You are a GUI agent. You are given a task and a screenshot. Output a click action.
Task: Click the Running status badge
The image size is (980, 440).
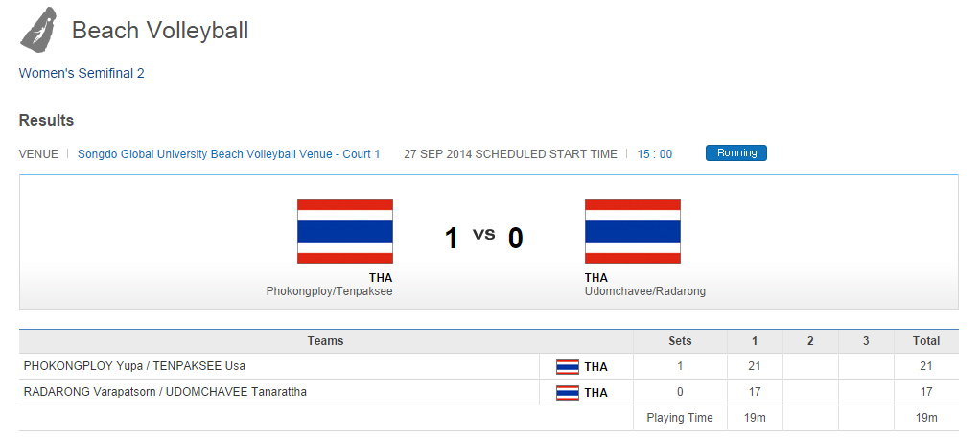(x=735, y=153)
